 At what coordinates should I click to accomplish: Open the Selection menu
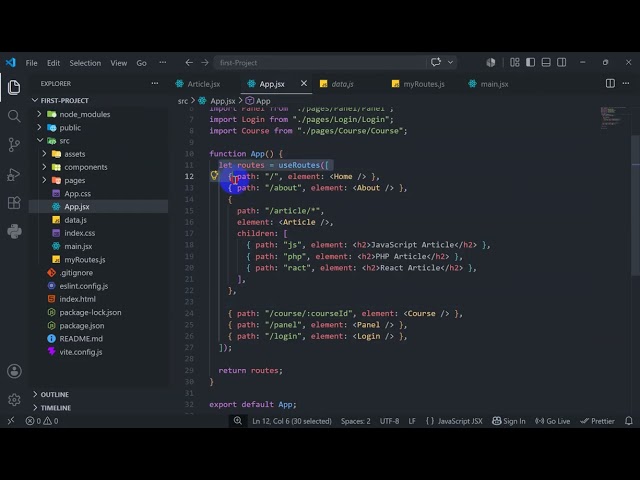tap(85, 63)
